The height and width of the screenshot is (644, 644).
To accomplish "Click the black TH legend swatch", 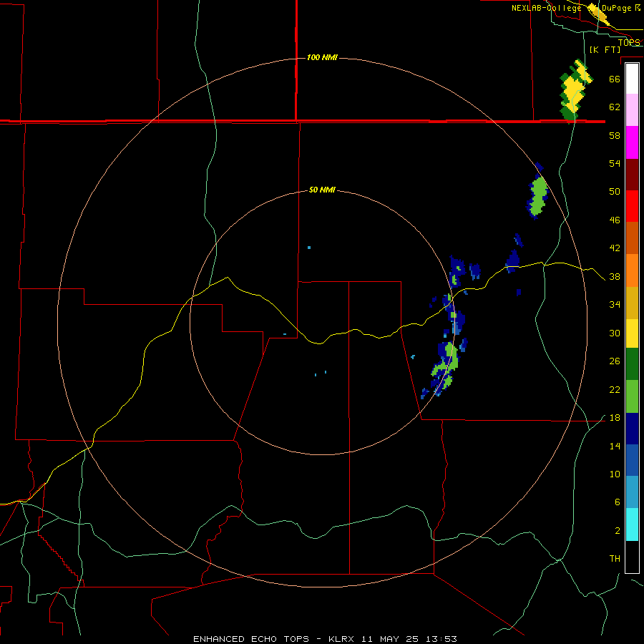I will pyautogui.click(x=632, y=557).
